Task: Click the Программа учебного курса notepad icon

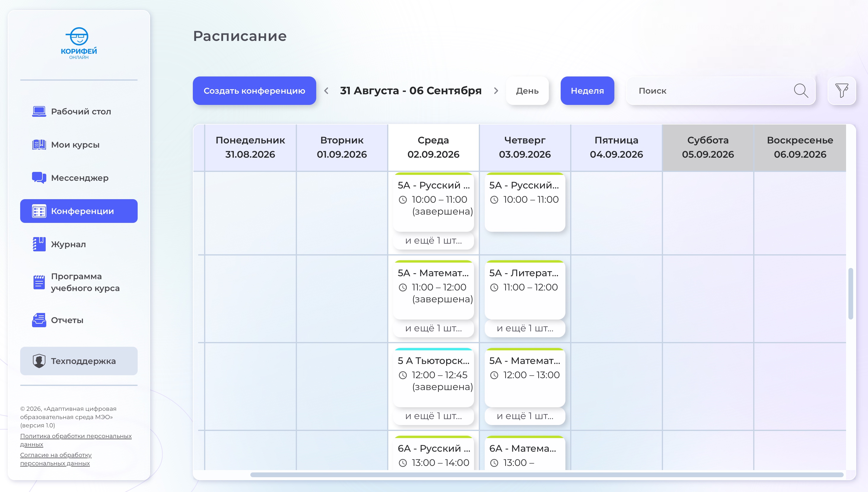Action: [39, 282]
